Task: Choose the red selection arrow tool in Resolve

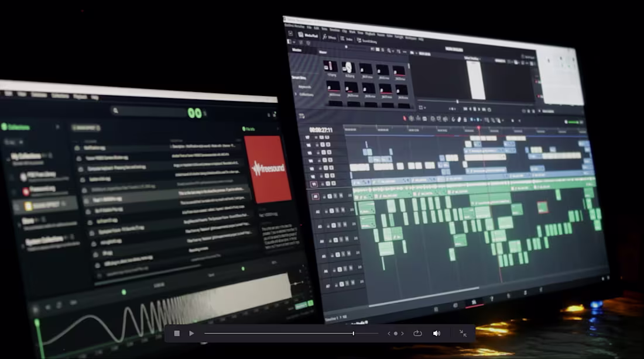Action: 405,119
